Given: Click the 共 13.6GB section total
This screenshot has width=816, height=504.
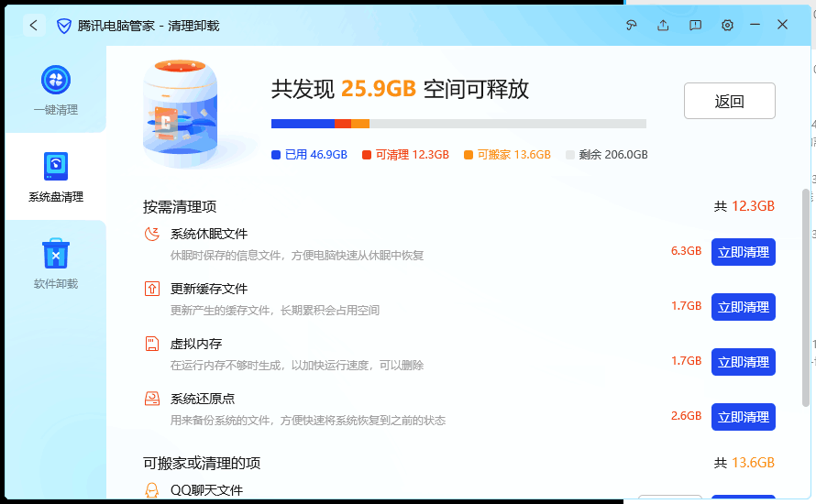Looking at the screenshot, I should tap(744, 463).
